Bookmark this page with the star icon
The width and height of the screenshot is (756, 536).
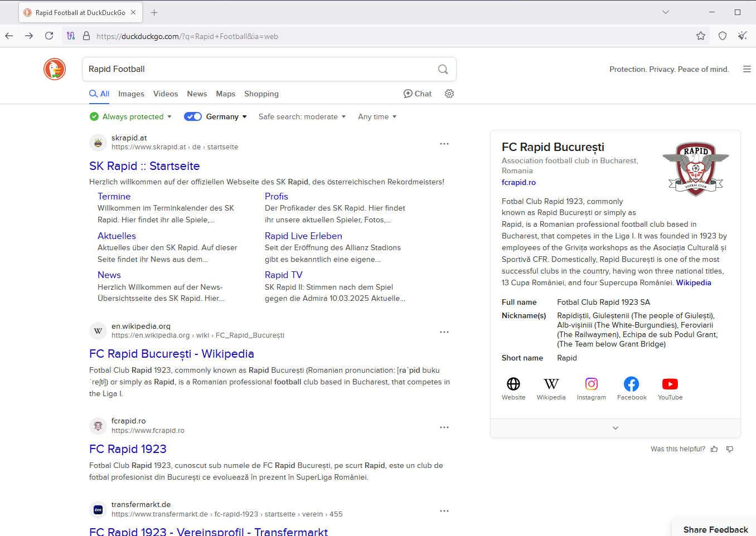click(x=701, y=36)
